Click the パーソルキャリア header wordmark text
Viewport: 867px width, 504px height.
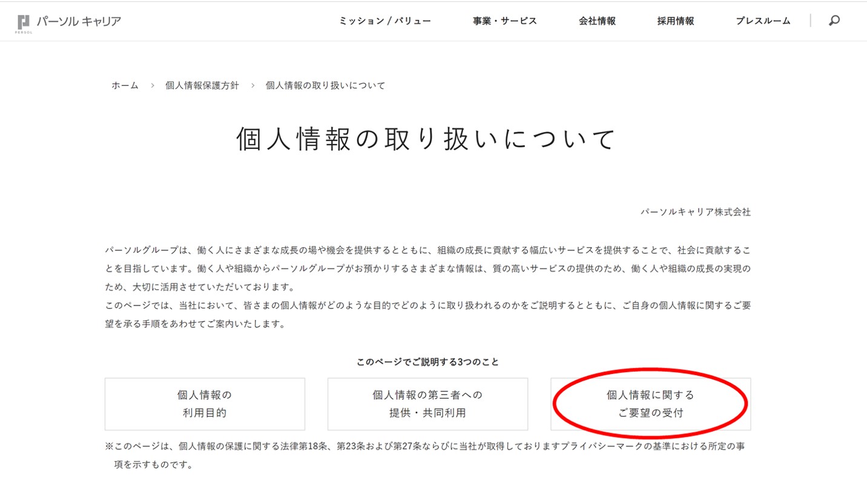coord(79,21)
